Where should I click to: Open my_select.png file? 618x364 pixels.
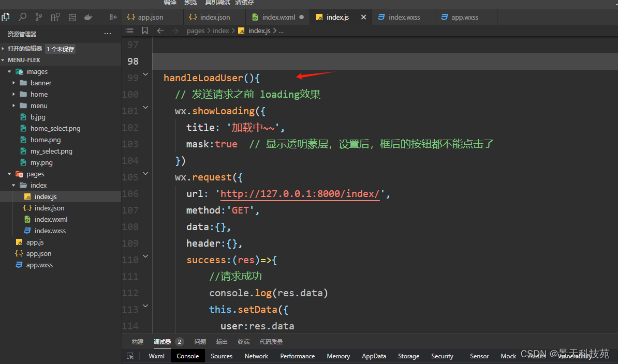[51, 151]
